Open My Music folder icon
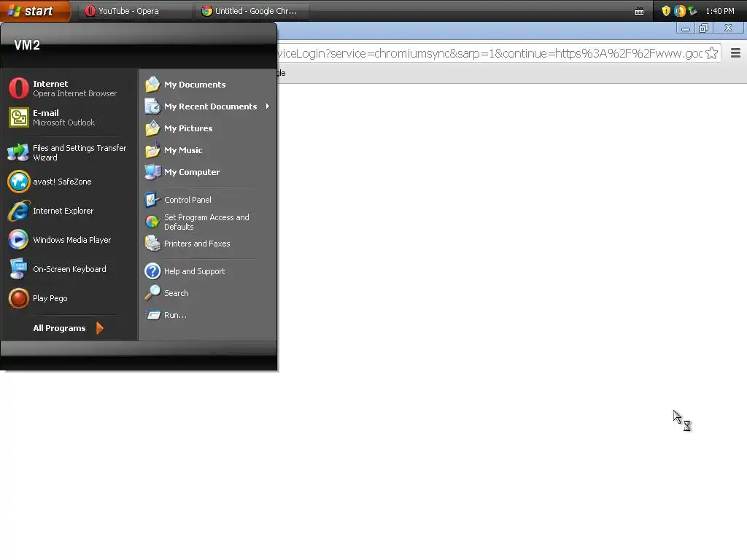Viewport: 747px width, 560px height. (x=152, y=150)
